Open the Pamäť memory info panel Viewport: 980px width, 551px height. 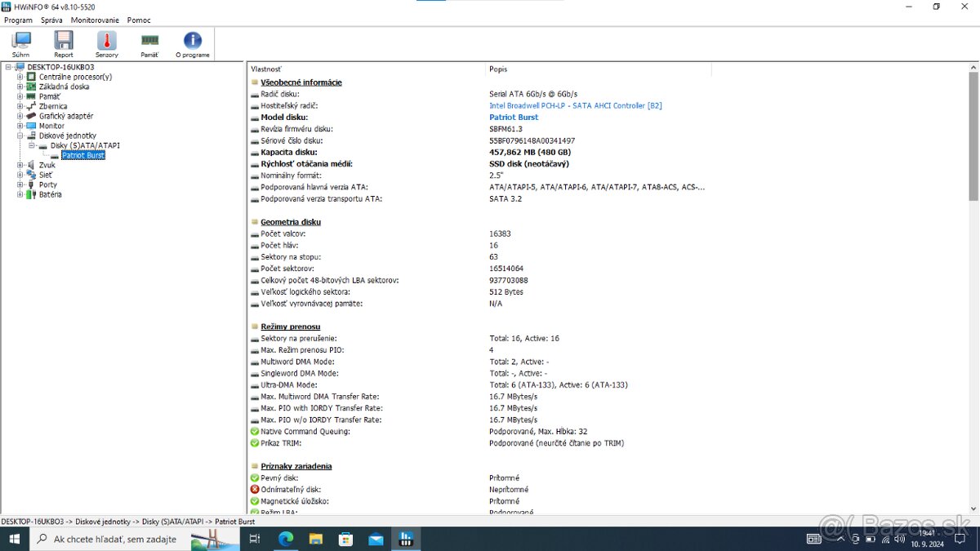coord(149,42)
